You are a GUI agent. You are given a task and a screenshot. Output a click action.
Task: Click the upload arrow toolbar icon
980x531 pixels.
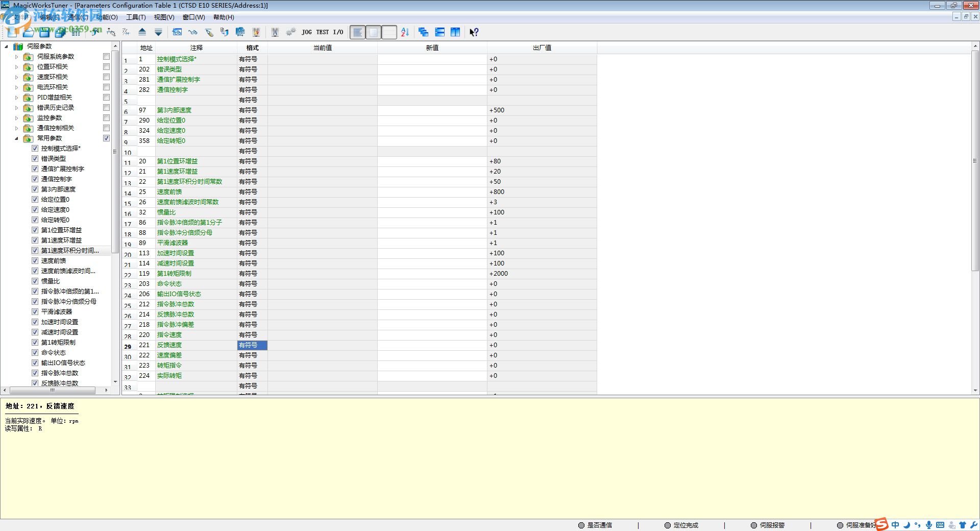pyautogui.click(x=142, y=32)
